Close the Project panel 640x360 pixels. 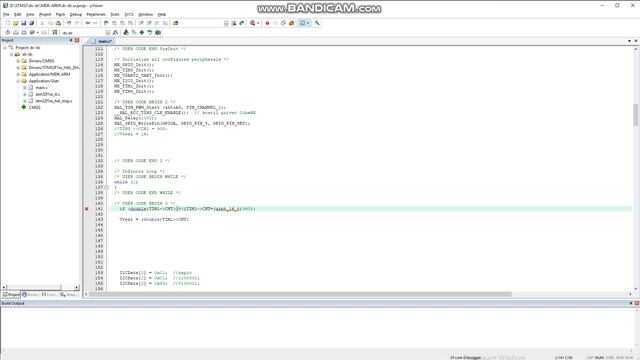click(x=77, y=40)
